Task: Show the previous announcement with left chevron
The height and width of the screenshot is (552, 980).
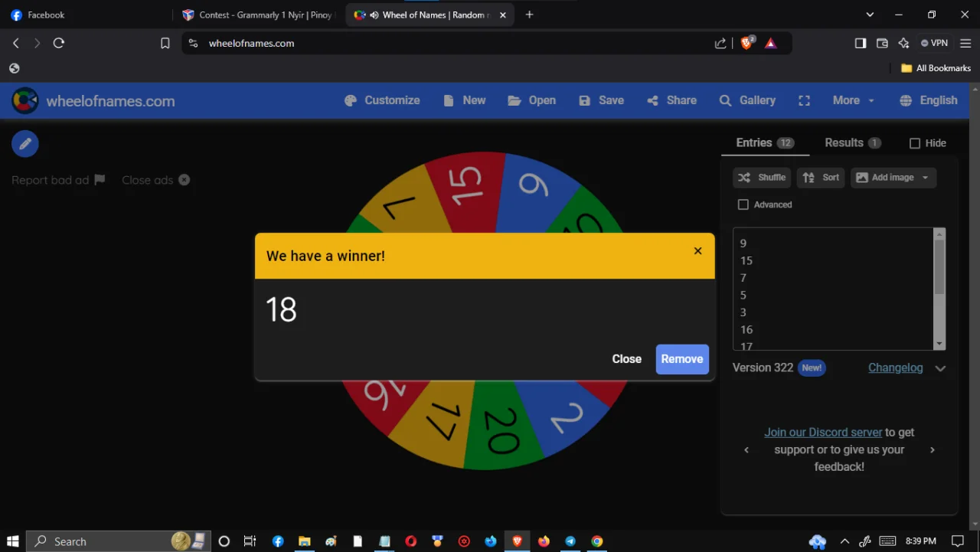Action: pos(746,450)
